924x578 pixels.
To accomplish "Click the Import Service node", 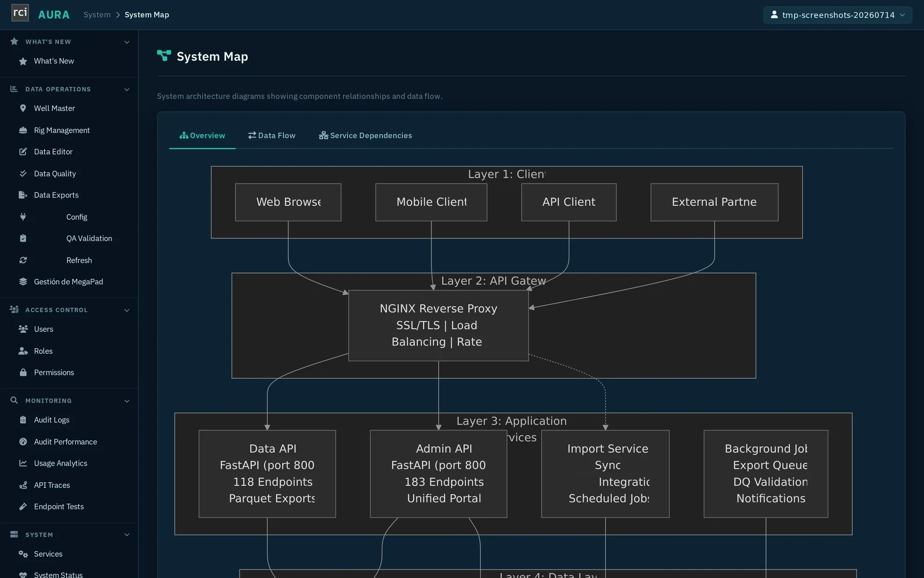I will [x=605, y=474].
